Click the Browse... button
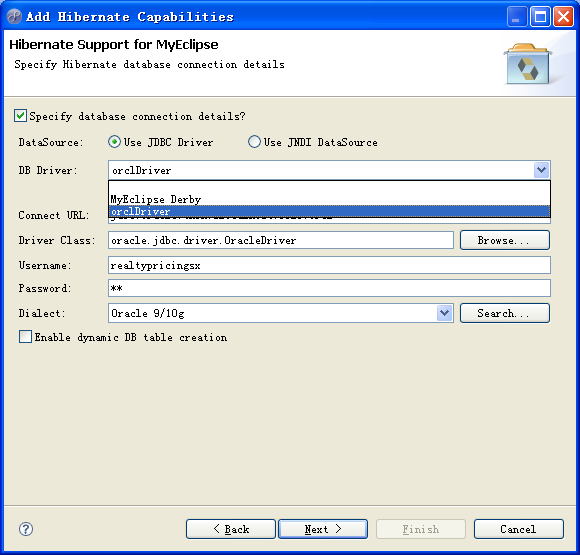580x555 pixels. coord(505,240)
